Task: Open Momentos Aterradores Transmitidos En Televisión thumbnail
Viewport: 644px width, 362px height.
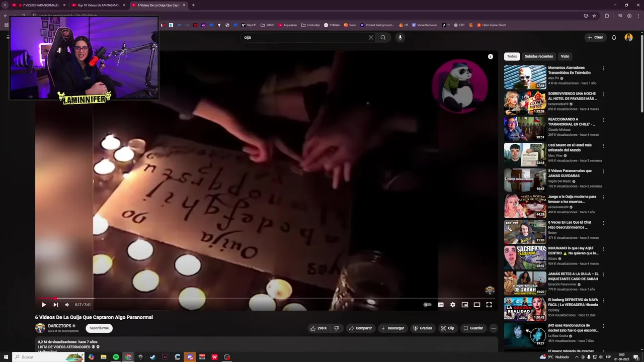Action: (525, 77)
